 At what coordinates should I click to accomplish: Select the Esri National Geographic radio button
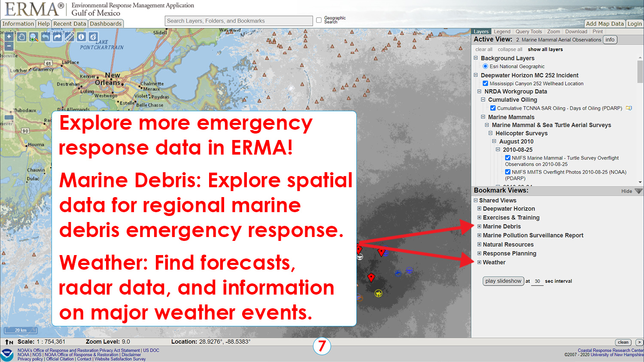click(485, 67)
